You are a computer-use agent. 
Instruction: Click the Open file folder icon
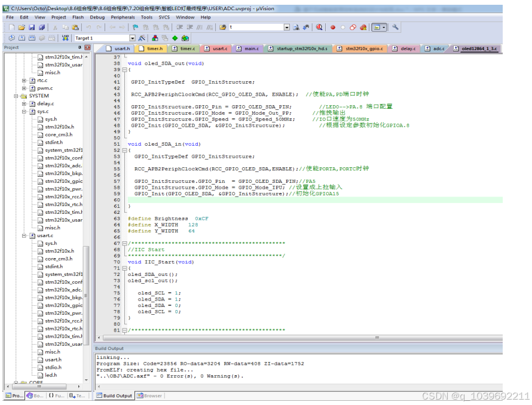click(22, 27)
